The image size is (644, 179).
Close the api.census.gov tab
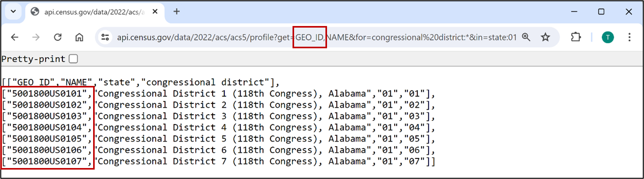point(155,12)
